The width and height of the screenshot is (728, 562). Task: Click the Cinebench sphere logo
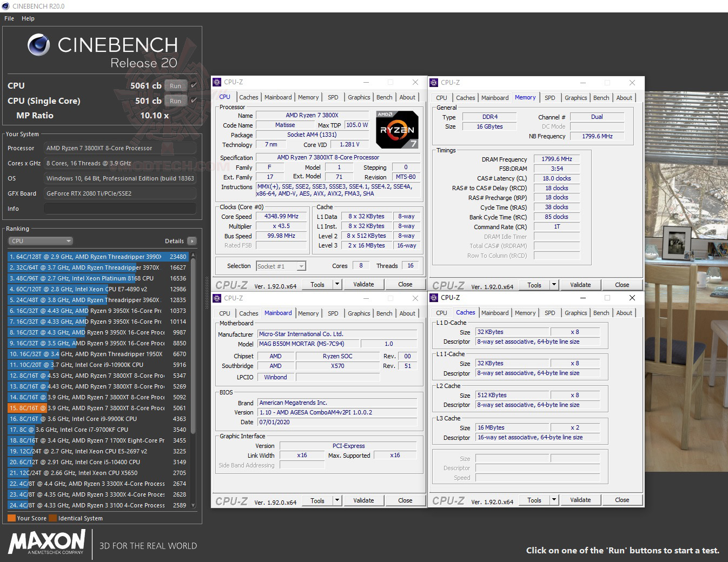(39, 45)
